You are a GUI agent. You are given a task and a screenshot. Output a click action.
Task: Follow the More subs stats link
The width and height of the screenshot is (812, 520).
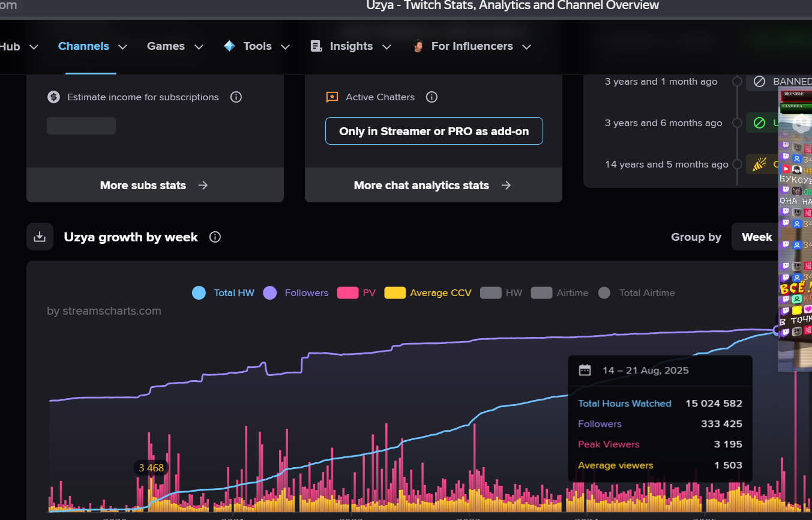coord(155,185)
